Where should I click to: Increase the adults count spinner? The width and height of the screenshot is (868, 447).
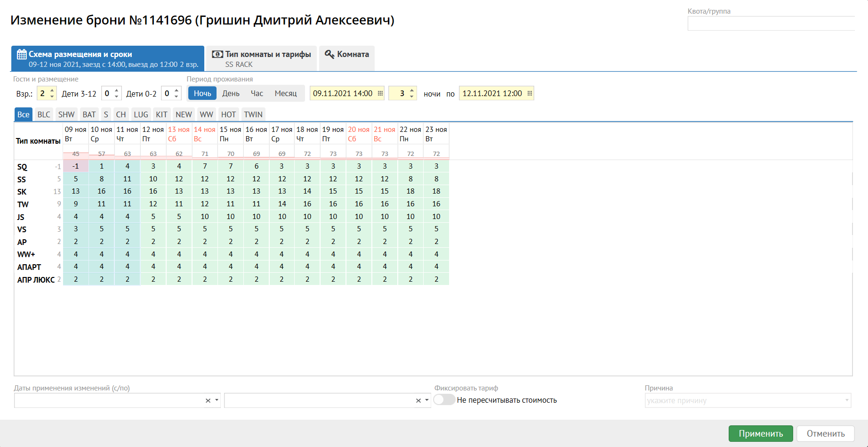[x=52, y=90]
